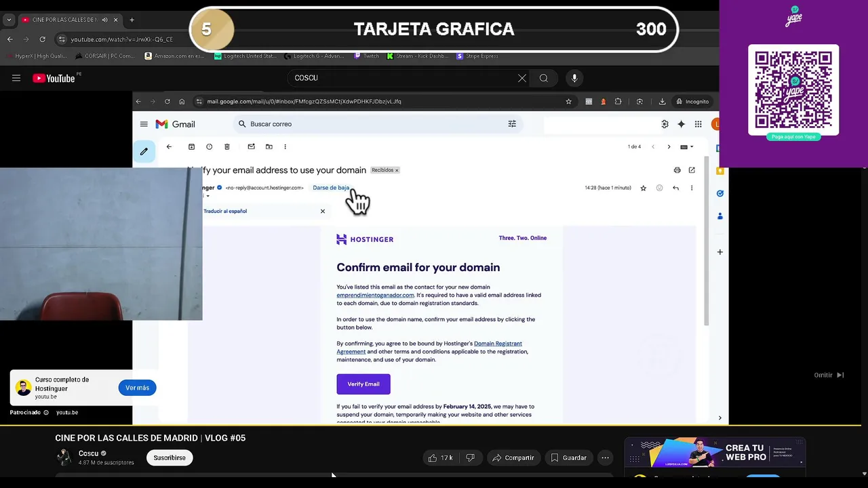Star the Hostinger email

(644, 188)
